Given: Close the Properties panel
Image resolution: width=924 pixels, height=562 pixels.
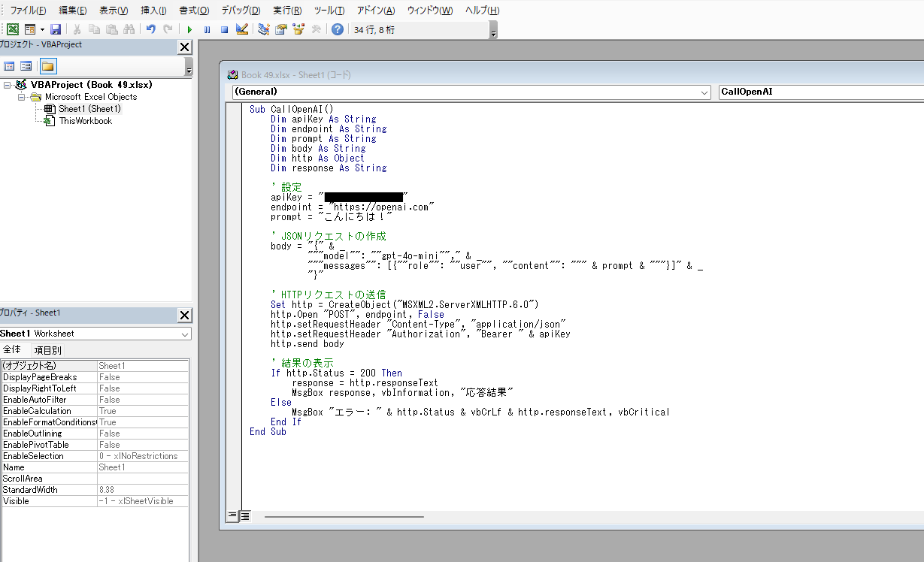Looking at the screenshot, I should pyautogui.click(x=184, y=315).
